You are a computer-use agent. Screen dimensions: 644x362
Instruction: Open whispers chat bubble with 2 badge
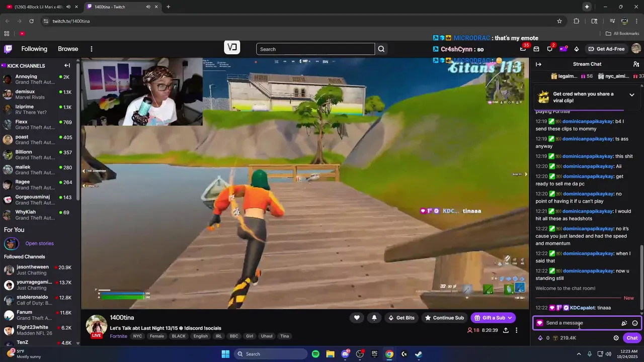coord(550,49)
